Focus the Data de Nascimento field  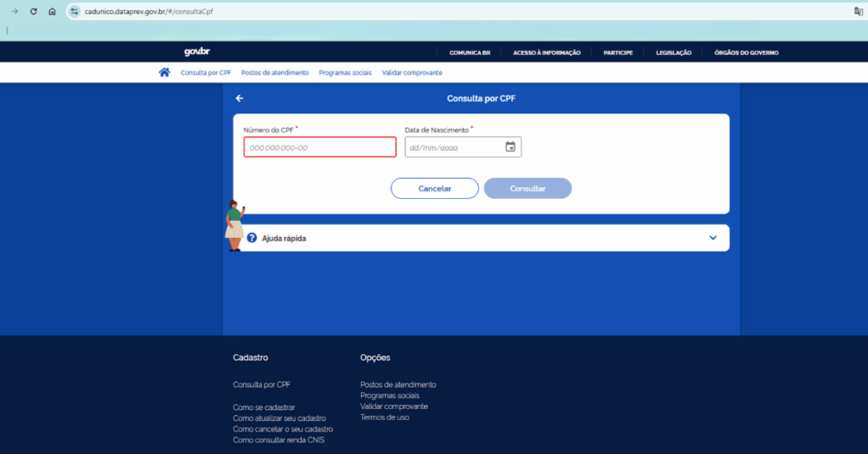(463, 147)
